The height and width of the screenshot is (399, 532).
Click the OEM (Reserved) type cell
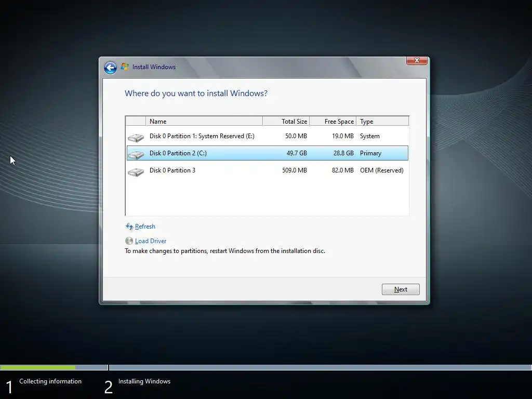pos(382,170)
